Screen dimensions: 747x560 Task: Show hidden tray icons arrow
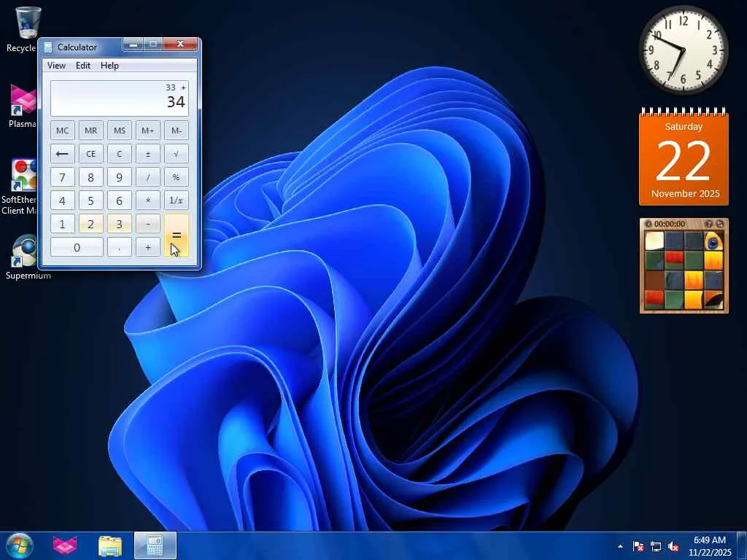[x=620, y=546]
